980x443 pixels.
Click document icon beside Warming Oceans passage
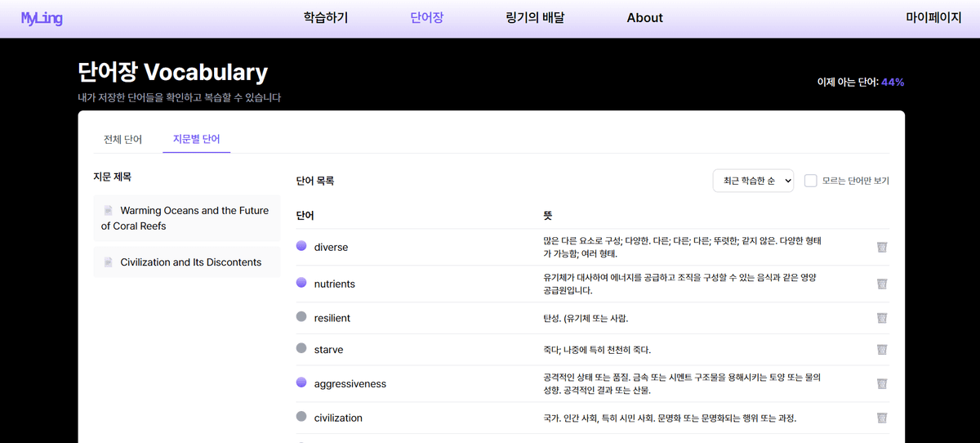[x=109, y=211]
